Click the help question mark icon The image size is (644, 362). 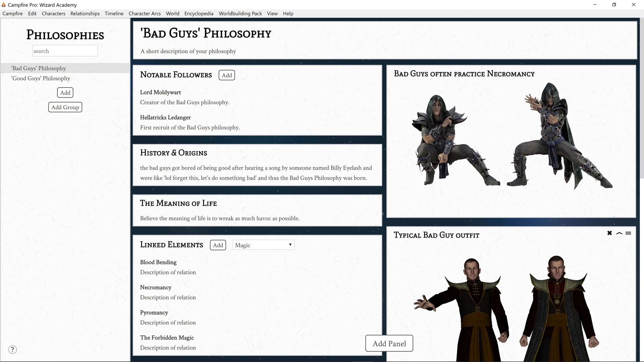[12, 349]
